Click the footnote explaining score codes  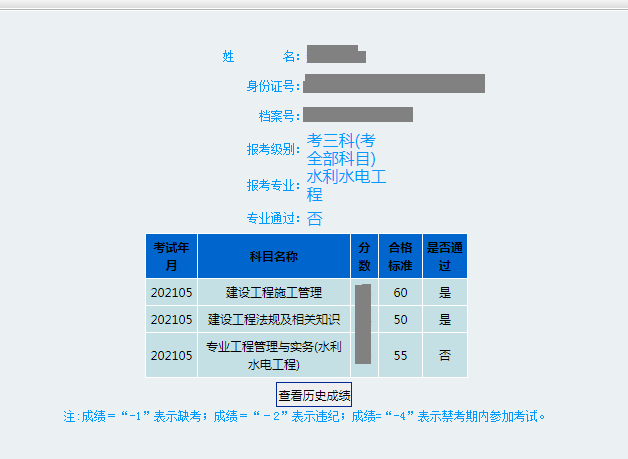305,416
